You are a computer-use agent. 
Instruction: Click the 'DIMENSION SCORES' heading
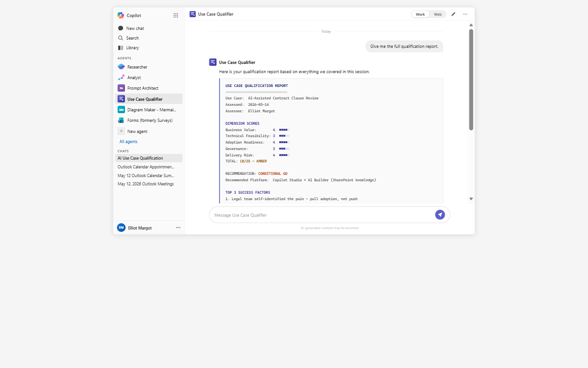click(243, 124)
